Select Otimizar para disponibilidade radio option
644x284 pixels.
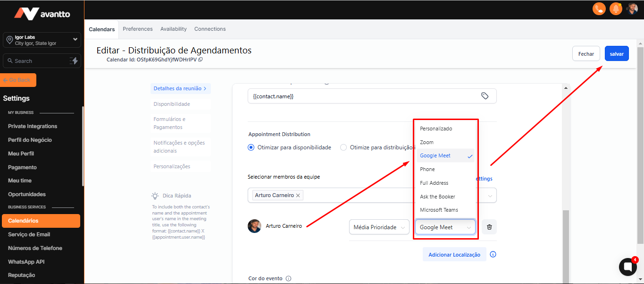point(251,147)
